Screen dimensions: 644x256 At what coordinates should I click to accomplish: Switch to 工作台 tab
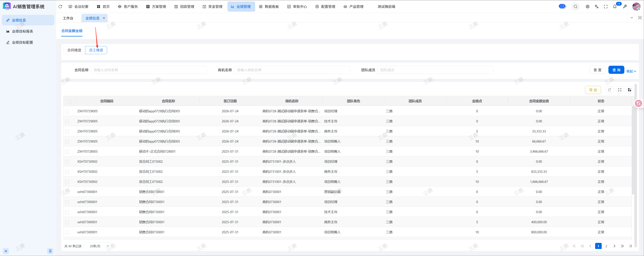tap(68, 18)
